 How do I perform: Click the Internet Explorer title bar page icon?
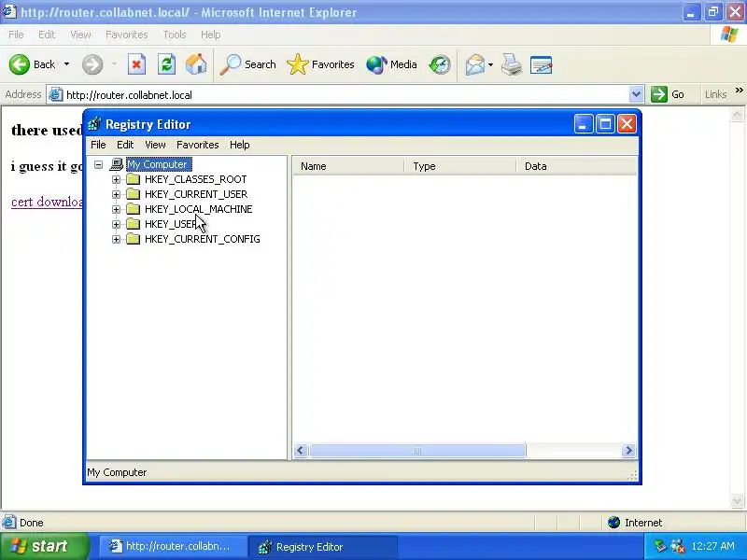coord(9,12)
